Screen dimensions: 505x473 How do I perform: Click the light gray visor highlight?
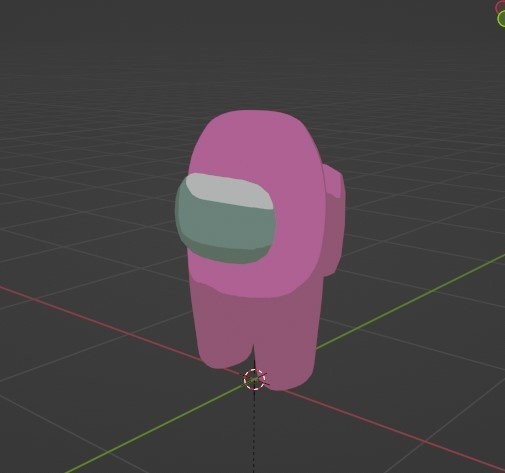point(230,190)
